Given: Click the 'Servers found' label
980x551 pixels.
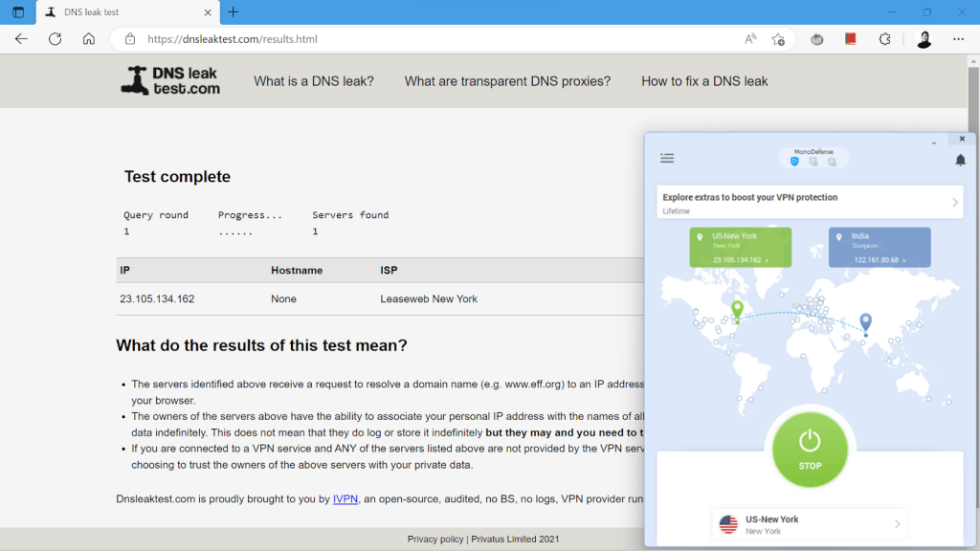Looking at the screenshot, I should click(x=350, y=215).
